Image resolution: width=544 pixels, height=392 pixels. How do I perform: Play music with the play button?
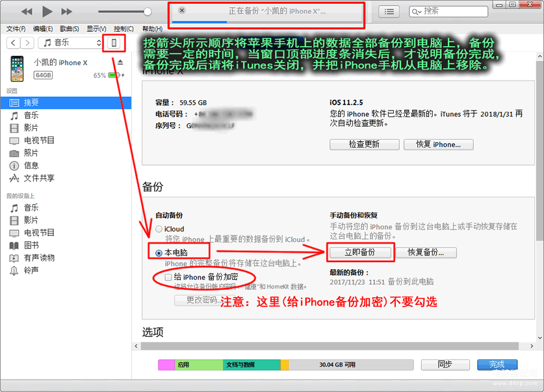[47, 12]
